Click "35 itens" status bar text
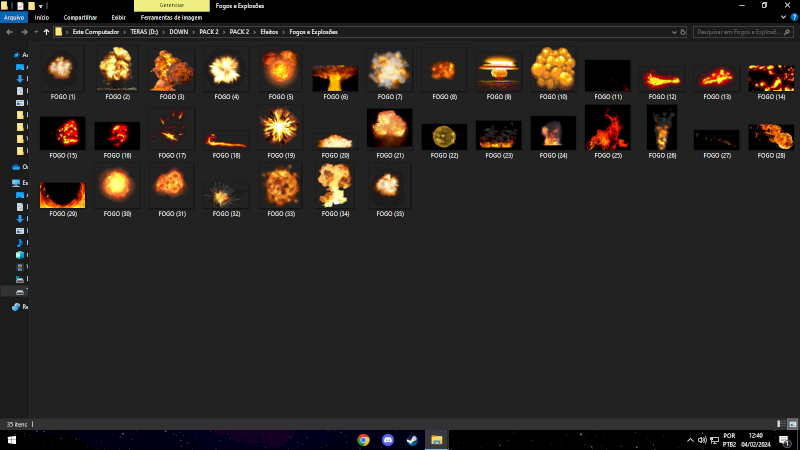Image resolution: width=800 pixels, height=450 pixels. (x=17, y=424)
